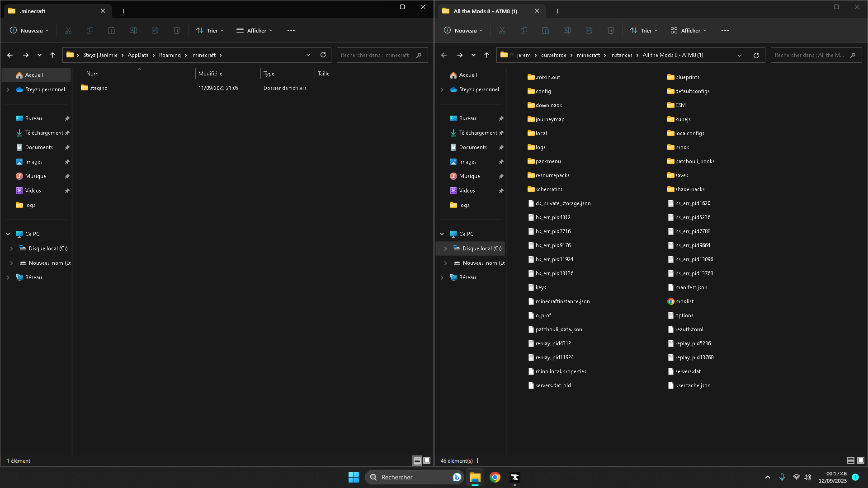Click Delete trash icon in All the Mods 8 window
868x488 pixels.
coord(611,30)
